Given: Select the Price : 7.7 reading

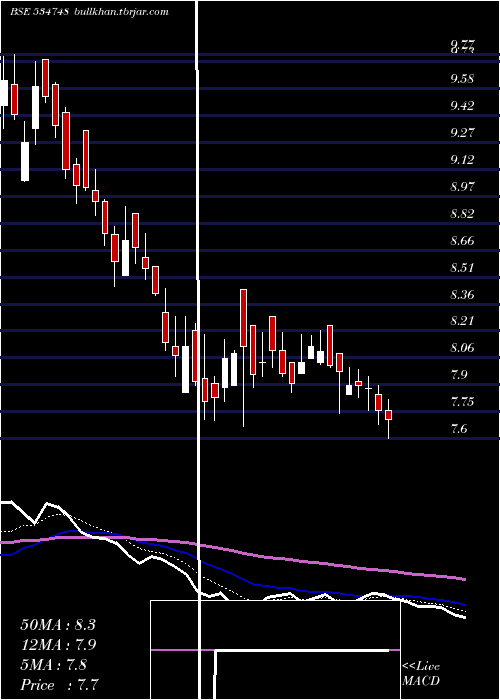Looking at the screenshot, I should pos(59,685).
